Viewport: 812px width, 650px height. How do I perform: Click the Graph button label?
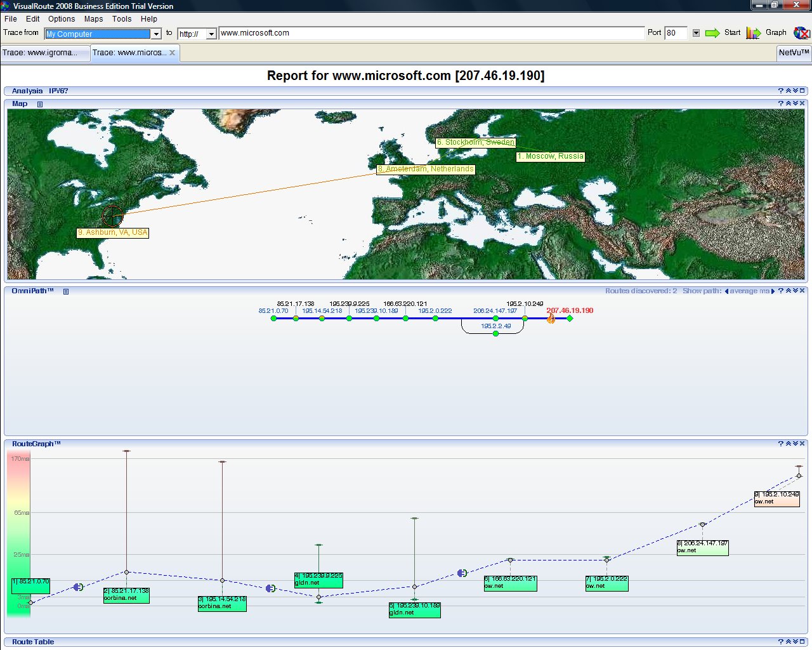click(x=776, y=32)
